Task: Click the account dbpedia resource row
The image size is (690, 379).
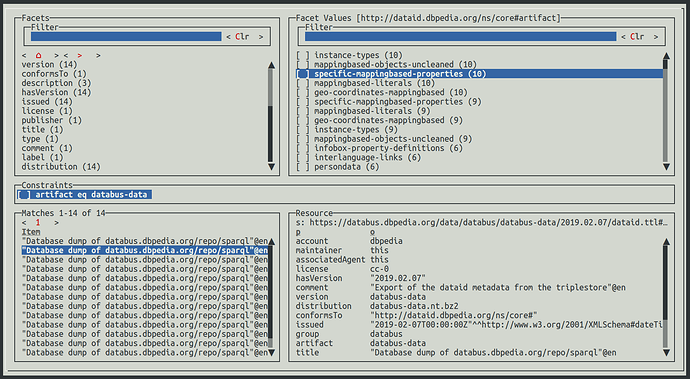Action: pos(479,241)
